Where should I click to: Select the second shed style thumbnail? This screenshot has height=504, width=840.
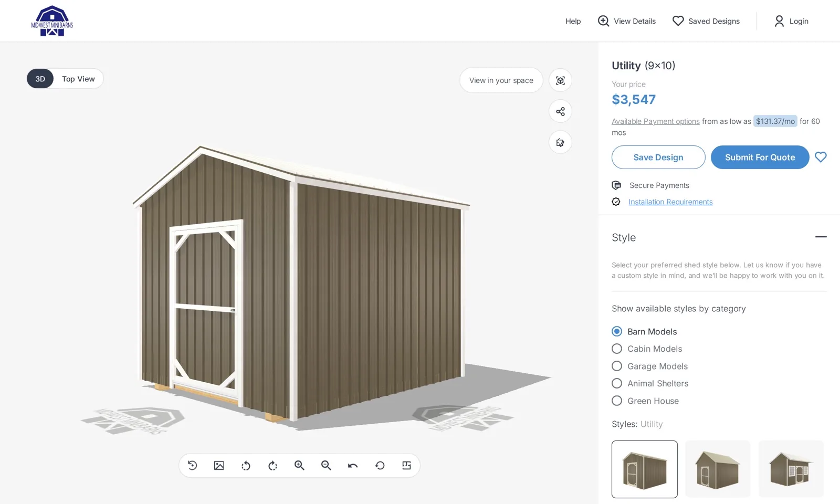(718, 469)
